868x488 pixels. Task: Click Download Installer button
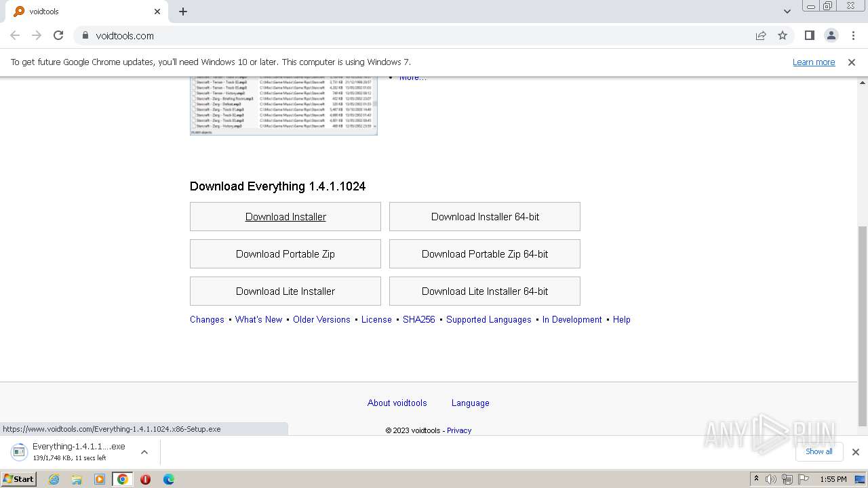pyautogui.click(x=285, y=217)
